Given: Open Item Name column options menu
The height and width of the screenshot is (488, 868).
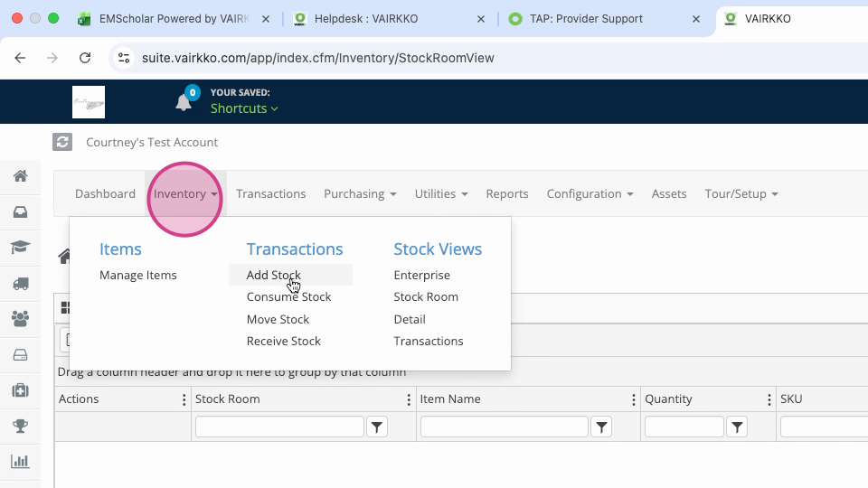Looking at the screenshot, I should [634, 399].
